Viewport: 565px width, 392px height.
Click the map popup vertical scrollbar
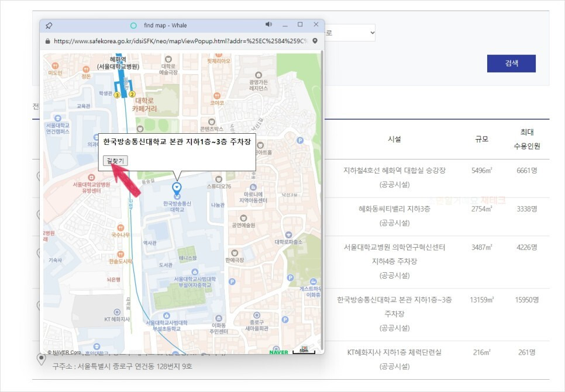(322, 202)
